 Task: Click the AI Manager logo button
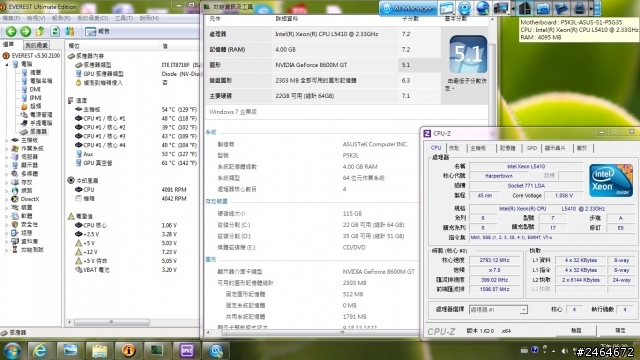[x=408, y=9]
